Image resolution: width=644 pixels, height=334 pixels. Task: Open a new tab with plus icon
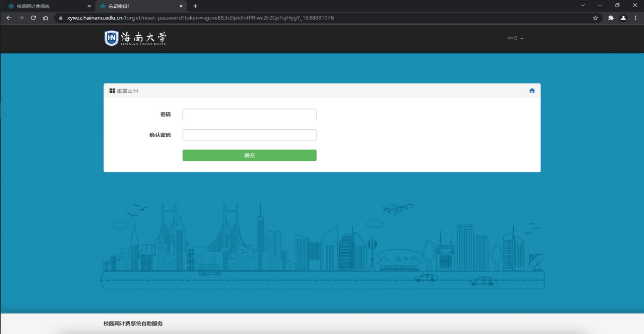(x=195, y=6)
